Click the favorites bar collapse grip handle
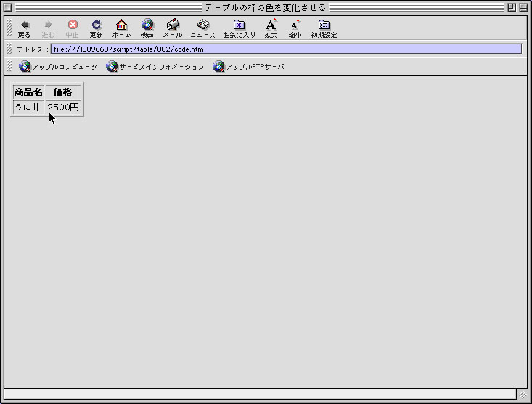Image resolution: width=532 pixels, height=404 pixels. 9,66
